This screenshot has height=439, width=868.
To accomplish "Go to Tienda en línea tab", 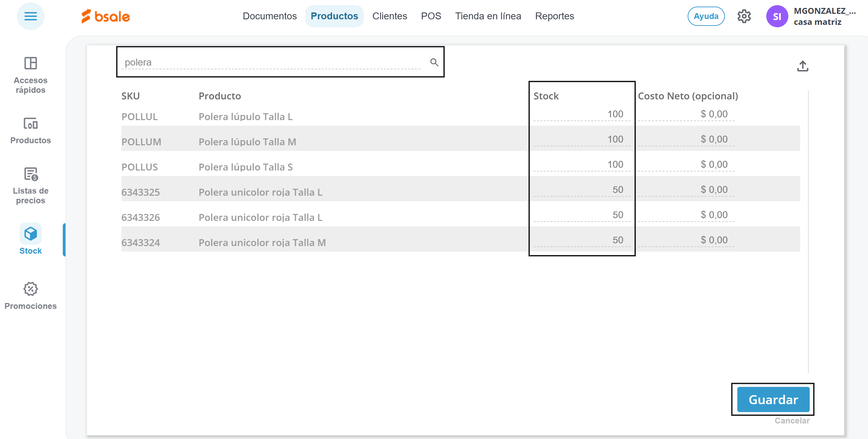I will click(488, 16).
